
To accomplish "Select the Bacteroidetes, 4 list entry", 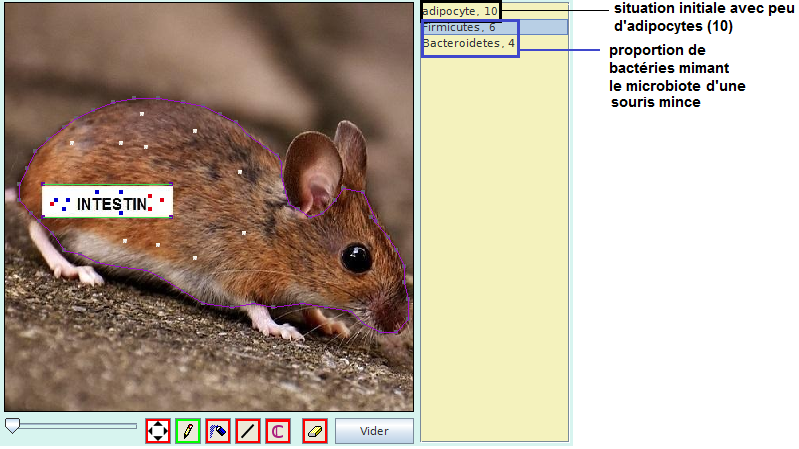I will [x=469, y=44].
